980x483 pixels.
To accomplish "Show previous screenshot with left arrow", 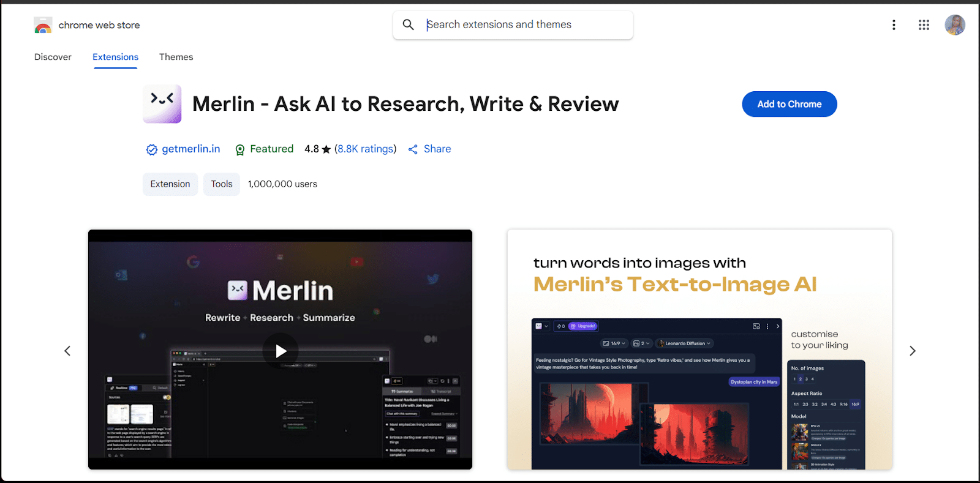I will click(x=67, y=351).
